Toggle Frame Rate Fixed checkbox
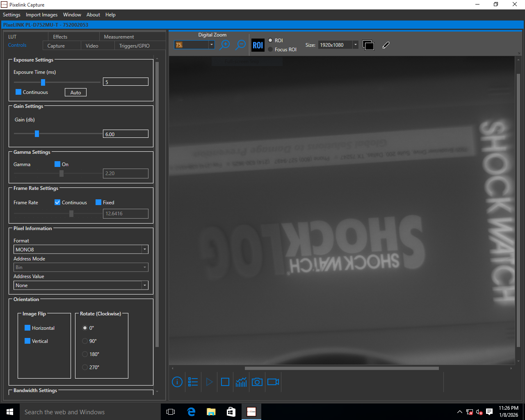525x420 pixels. pyautogui.click(x=98, y=202)
